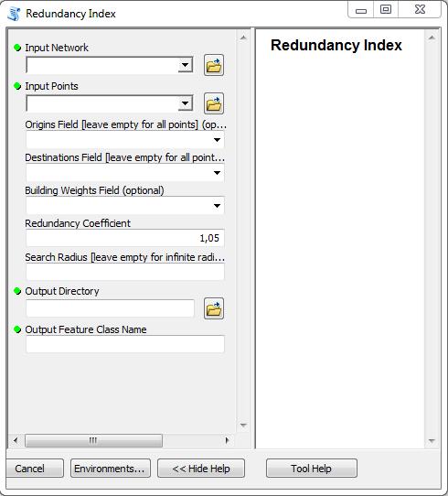448x496 pixels.
Task: Click the Output Feature Class Name field
Action: (125, 344)
